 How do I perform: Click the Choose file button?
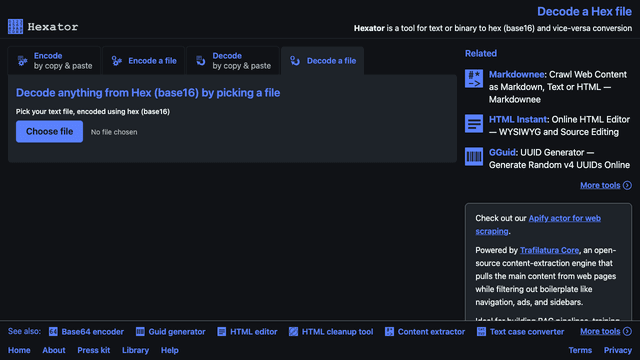[x=49, y=131]
